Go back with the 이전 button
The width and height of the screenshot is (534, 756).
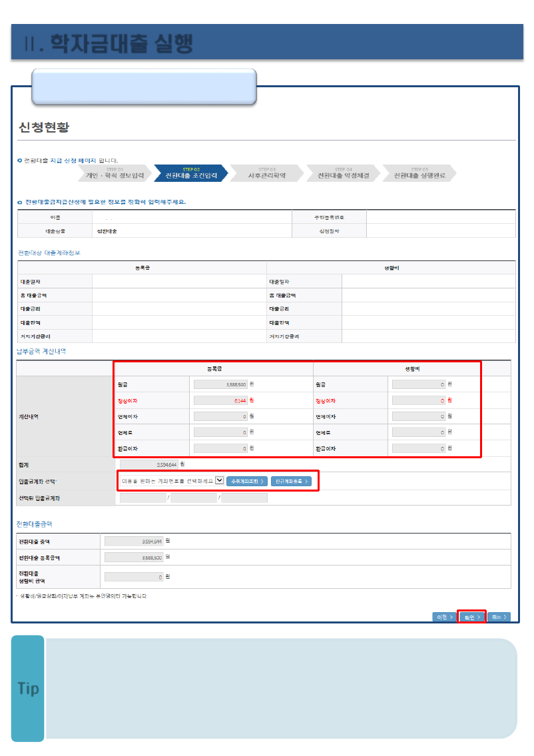point(444,617)
